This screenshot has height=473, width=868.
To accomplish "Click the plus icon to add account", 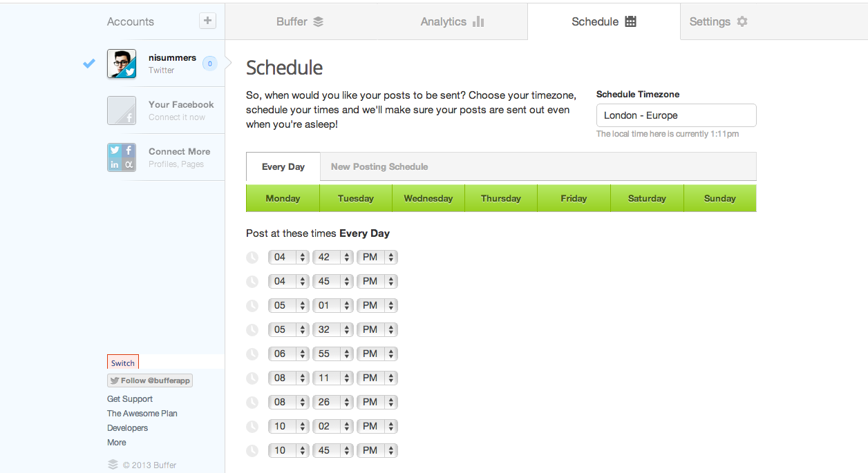I will [x=207, y=21].
